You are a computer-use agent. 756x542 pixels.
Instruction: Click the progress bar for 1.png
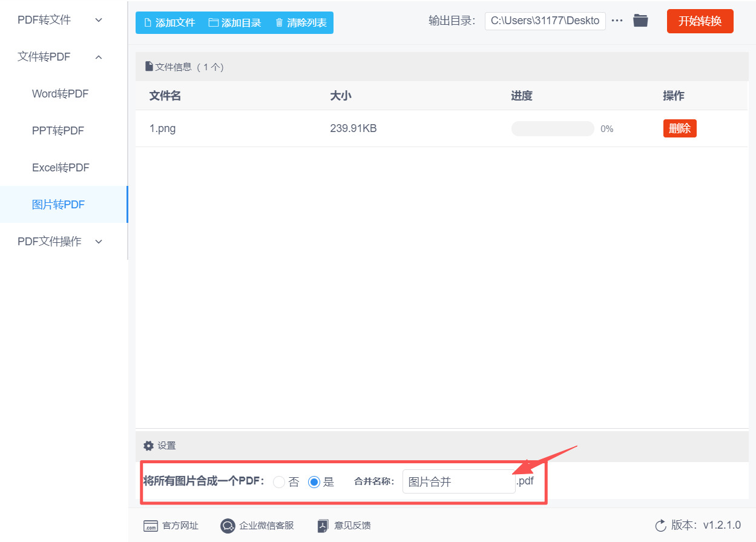coord(552,128)
